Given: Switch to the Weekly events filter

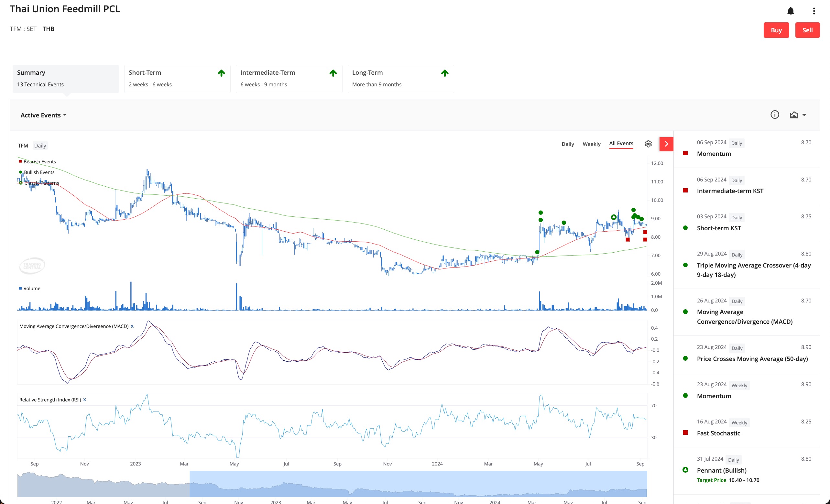Looking at the screenshot, I should [592, 144].
